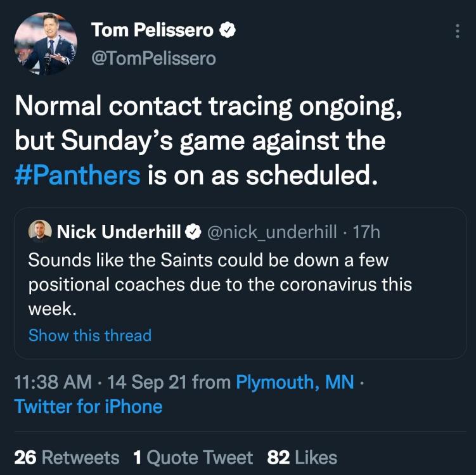Image resolution: width=476 pixels, height=475 pixels.
Task: Click Tom Pelissero's profile picture
Action: click(x=46, y=44)
